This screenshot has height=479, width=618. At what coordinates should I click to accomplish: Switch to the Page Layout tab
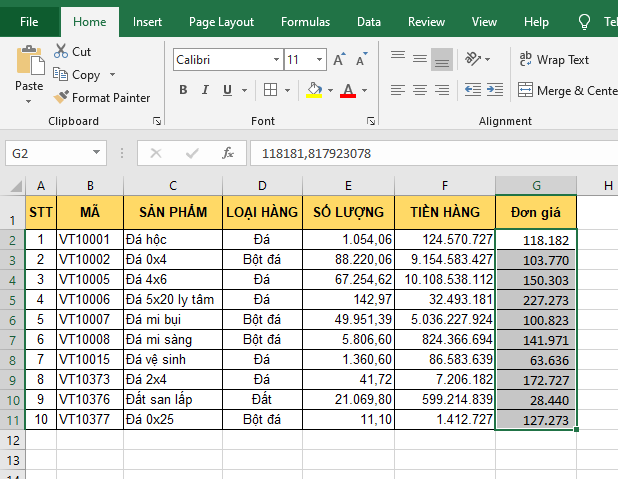tap(221, 21)
